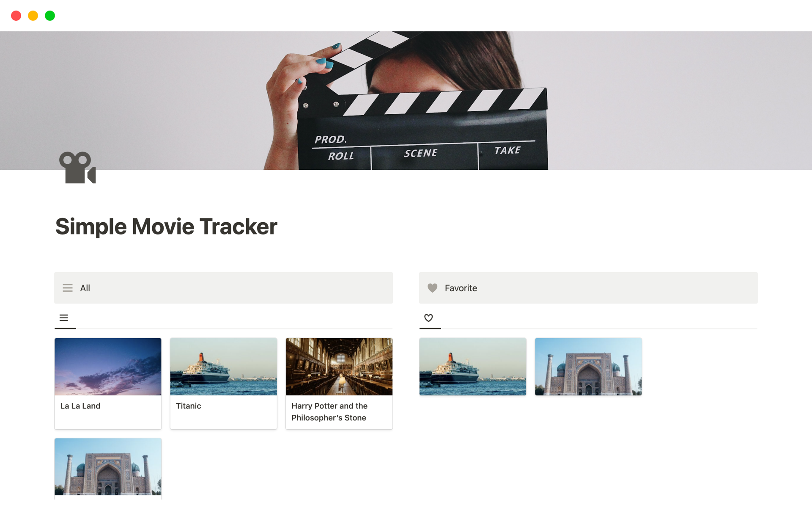The width and height of the screenshot is (812, 508).
Task: Select the list view tab icon
Action: click(x=64, y=318)
